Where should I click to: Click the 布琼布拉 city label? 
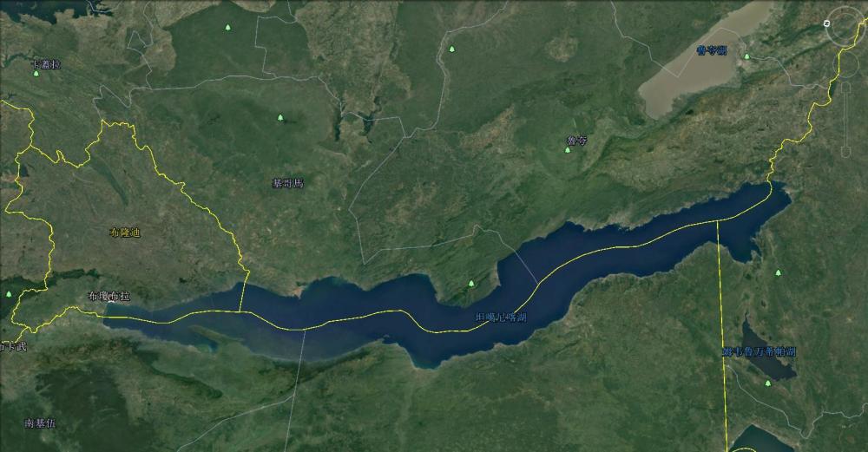[109, 296]
